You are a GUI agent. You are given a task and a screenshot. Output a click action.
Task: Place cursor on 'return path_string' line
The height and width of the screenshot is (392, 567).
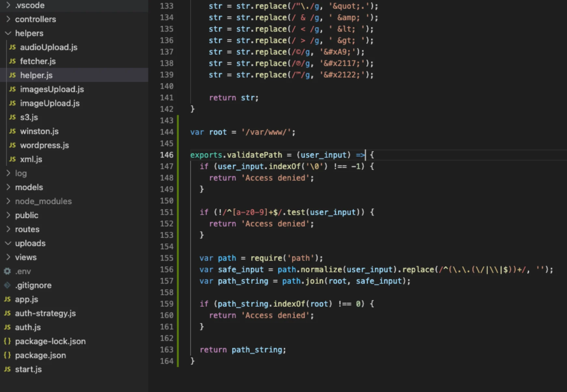[x=242, y=350]
